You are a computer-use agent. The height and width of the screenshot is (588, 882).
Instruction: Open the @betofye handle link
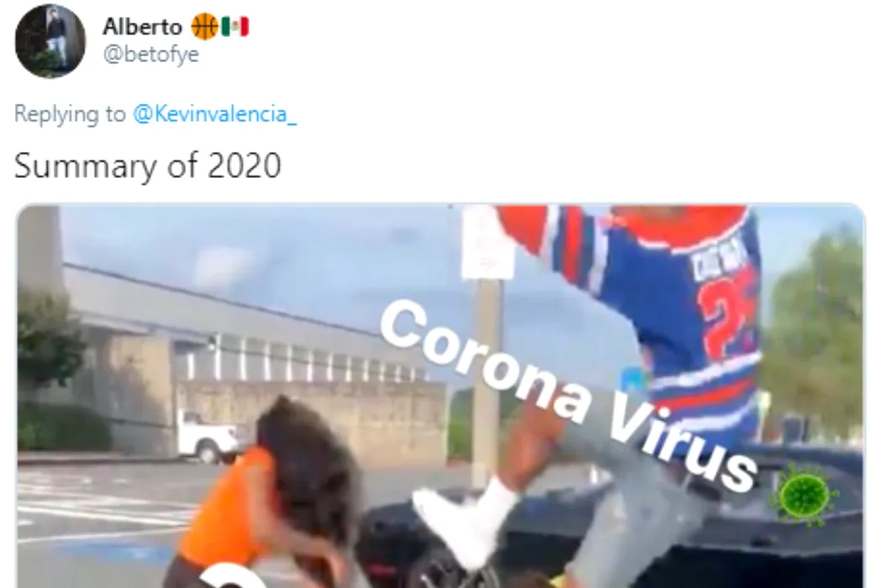pyautogui.click(x=150, y=55)
